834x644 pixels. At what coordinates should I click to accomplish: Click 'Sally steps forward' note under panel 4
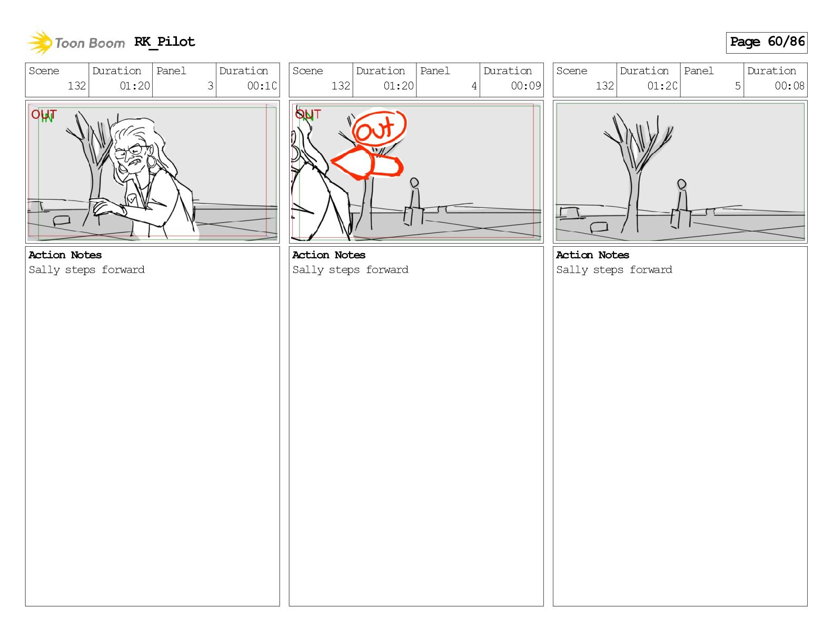(350, 269)
